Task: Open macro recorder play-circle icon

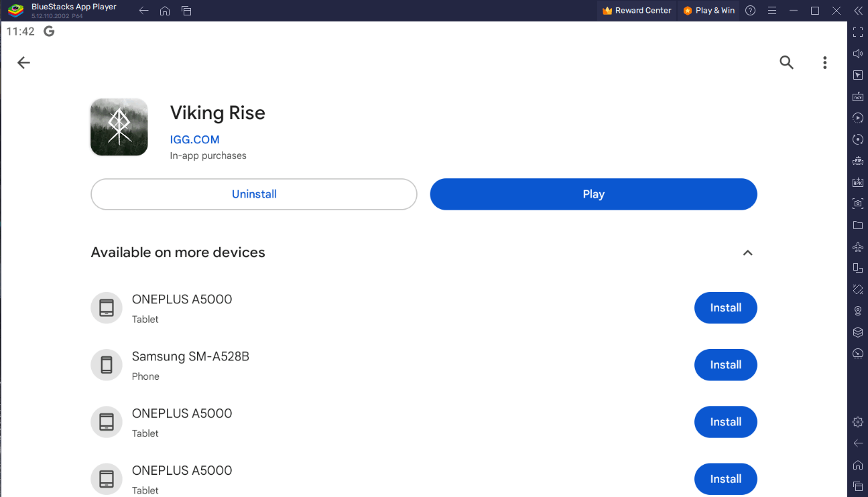Action: pos(858,118)
